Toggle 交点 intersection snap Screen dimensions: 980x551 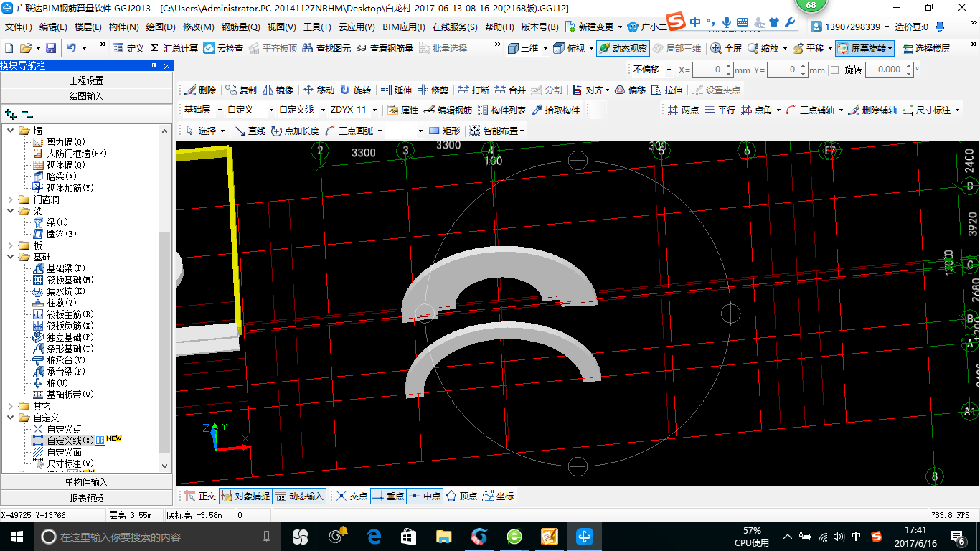pos(352,496)
